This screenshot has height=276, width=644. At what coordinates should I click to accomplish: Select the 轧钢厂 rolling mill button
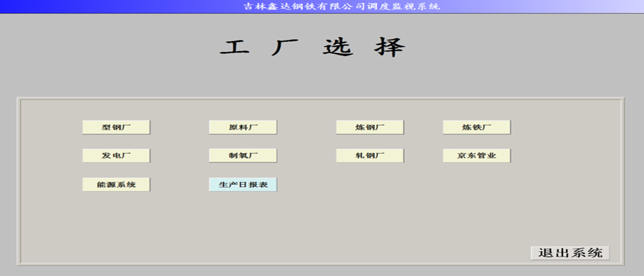pos(370,156)
